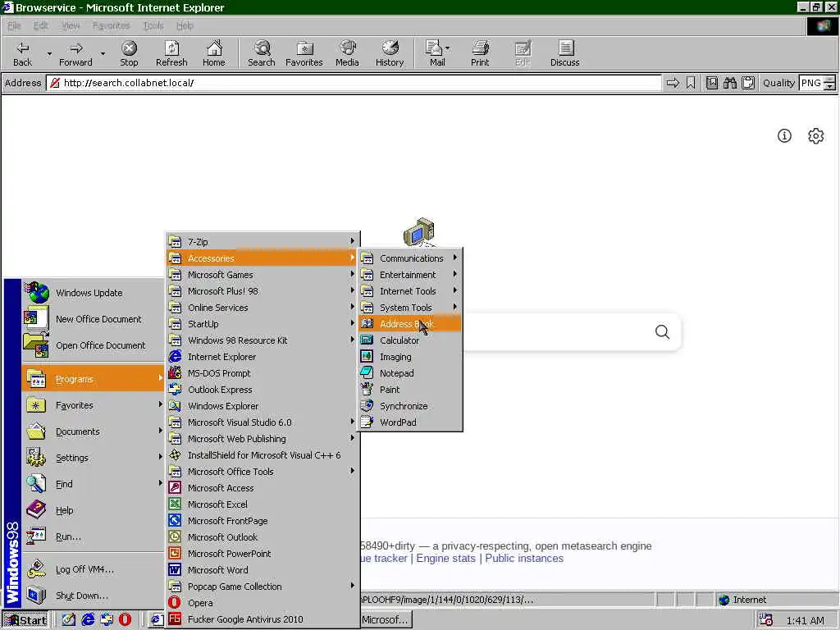Image resolution: width=840 pixels, height=630 pixels.
Task: Open the page info circle icon
Action: [784, 135]
